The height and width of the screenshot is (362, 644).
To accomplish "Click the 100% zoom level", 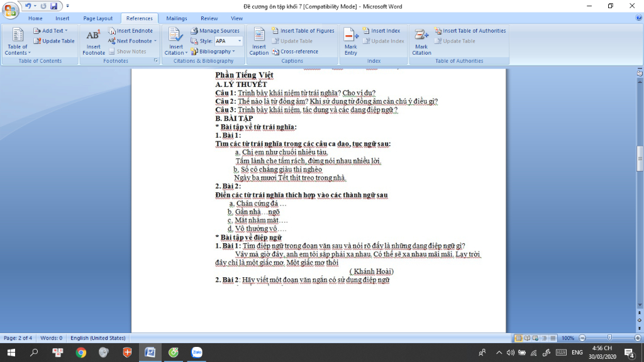I will tap(568, 338).
